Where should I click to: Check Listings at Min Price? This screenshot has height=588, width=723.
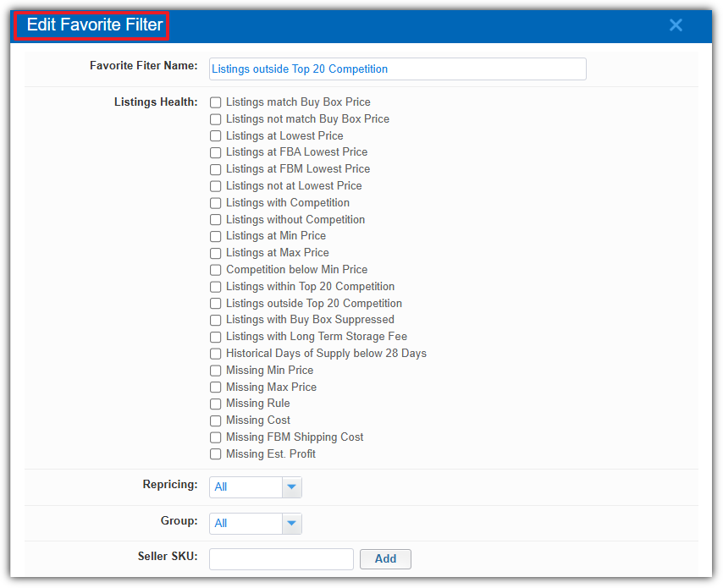pyautogui.click(x=215, y=236)
